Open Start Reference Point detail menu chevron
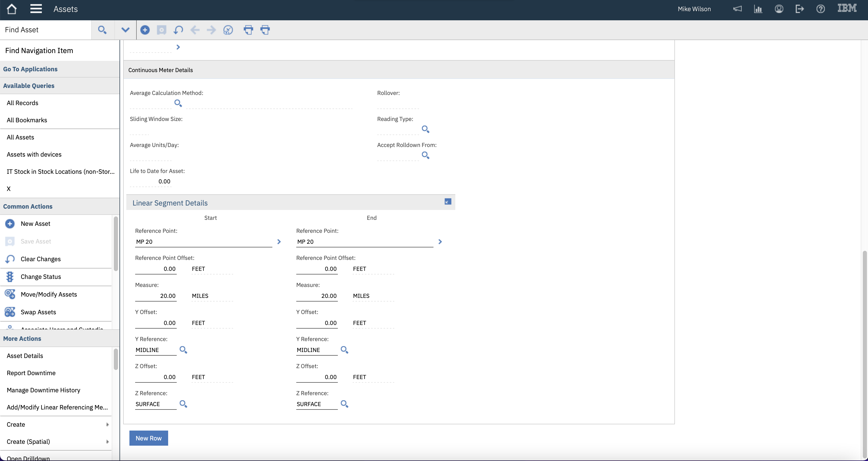Image resolution: width=868 pixels, height=461 pixels. [x=279, y=242]
